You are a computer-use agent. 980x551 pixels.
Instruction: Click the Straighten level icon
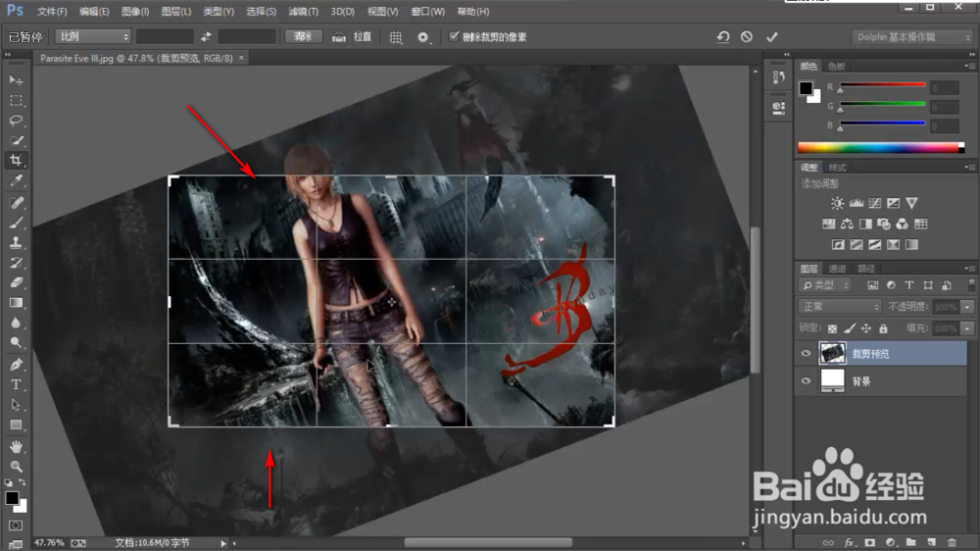339,37
